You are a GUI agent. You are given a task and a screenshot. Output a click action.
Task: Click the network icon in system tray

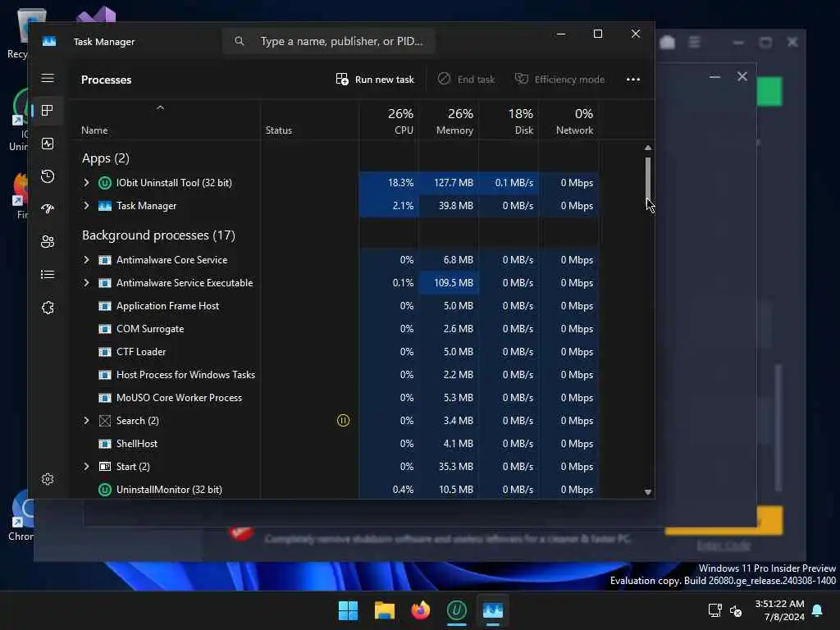coord(714,610)
